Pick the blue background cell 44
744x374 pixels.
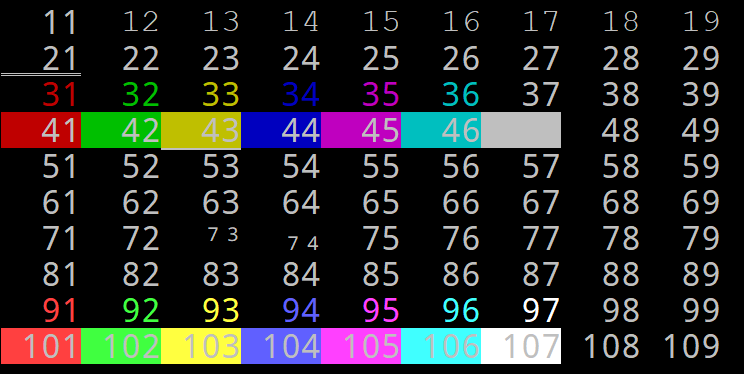(x=281, y=130)
